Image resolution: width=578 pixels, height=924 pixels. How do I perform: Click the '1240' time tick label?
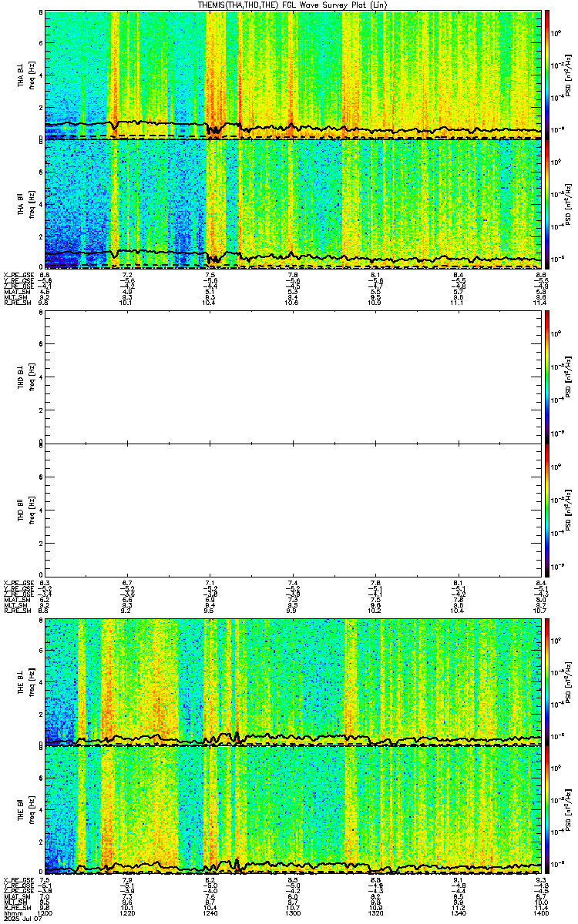point(210,914)
